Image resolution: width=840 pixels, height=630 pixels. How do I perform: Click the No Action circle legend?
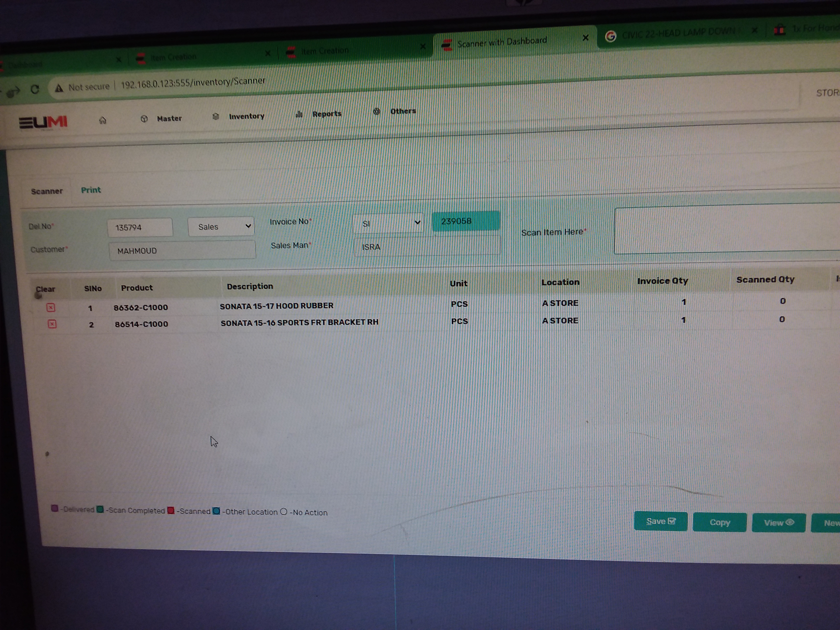pyautogui.click(x=284, y=512)
